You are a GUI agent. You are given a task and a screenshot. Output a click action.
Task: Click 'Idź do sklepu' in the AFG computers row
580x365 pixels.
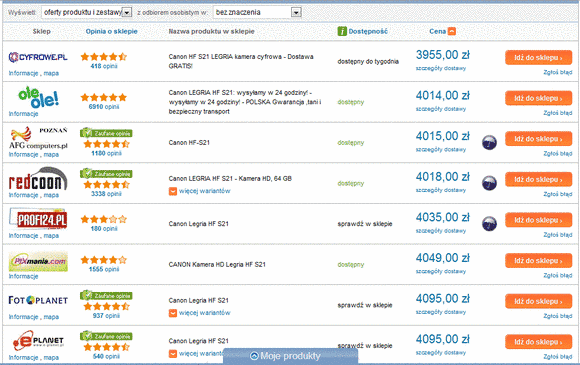538,139
